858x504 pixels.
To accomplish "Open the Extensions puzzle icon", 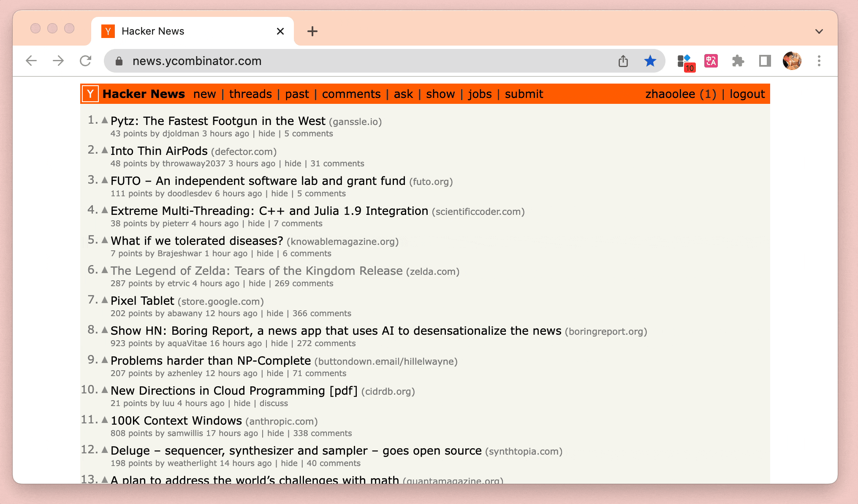I will [738, 61].
